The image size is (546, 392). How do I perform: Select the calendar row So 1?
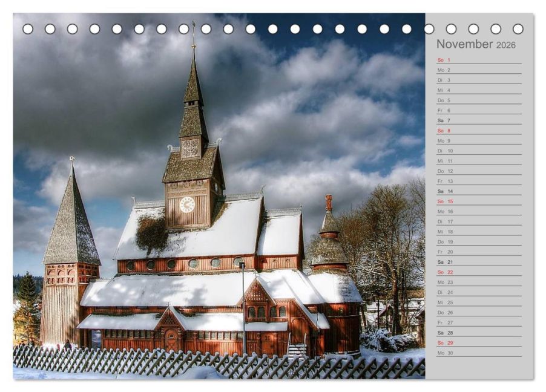coord(479,60)
